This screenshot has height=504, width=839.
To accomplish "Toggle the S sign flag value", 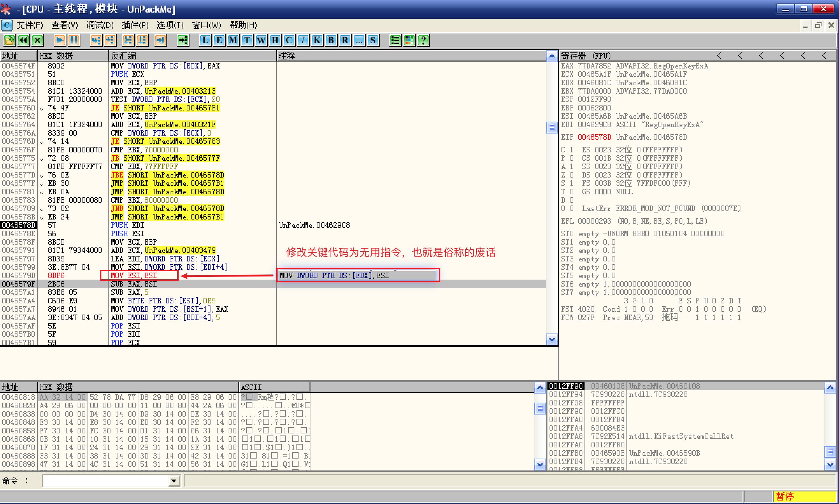I will [571, 183].
